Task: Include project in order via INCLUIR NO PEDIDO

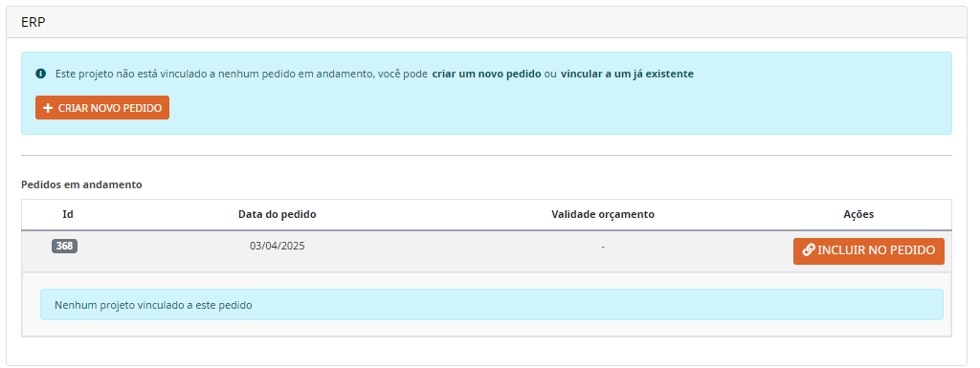Action: coord(869,250)
